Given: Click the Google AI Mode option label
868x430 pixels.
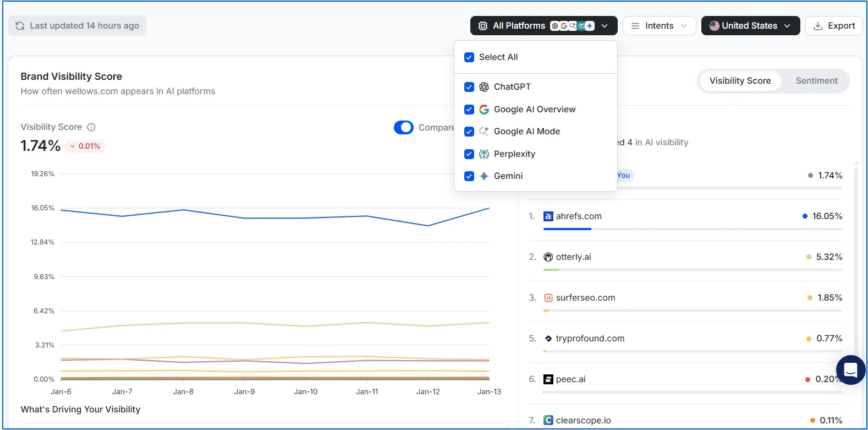Looking at the screenshot, I should click(x=527, y=132).
